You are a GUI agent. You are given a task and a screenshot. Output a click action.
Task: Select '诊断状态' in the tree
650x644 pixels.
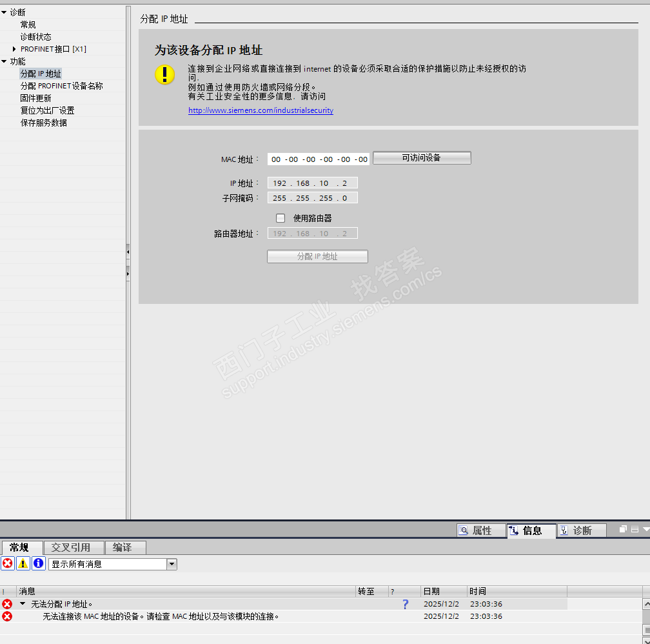pyautogui.click(x=36, y=37)
